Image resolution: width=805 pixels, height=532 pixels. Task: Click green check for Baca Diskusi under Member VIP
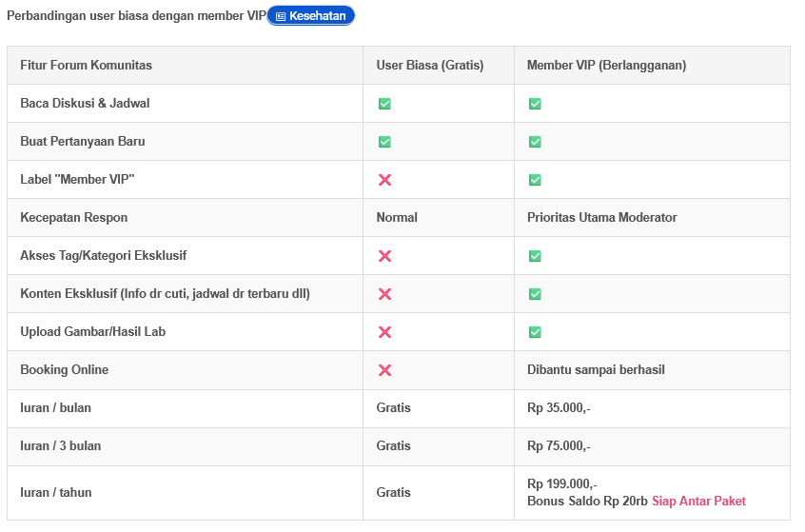[x=535, y=104]
